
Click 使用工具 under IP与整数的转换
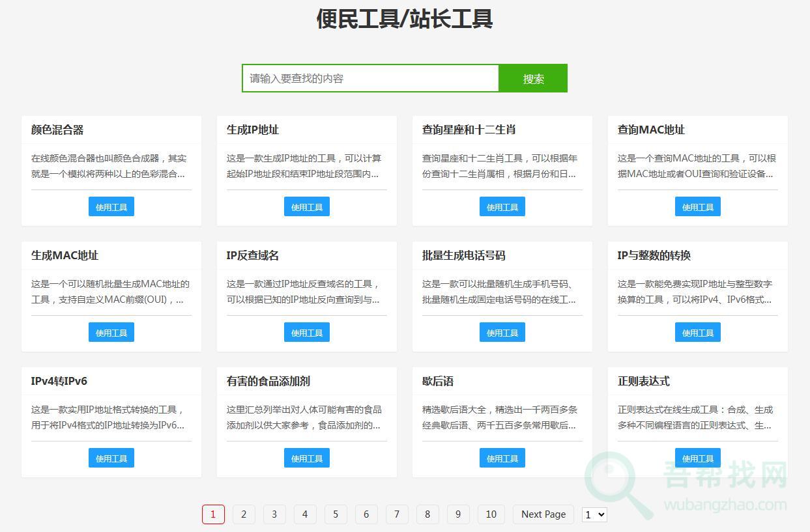coord(698,333)
